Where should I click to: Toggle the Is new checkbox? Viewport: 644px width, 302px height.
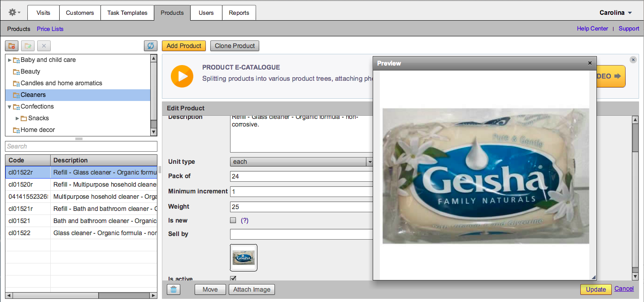(x=233, y=220)
